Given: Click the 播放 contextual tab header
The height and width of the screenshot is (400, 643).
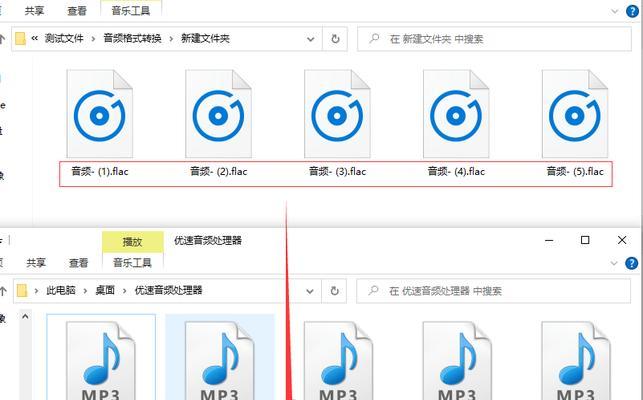Looking at the screenshot, I should coord(132,242).
